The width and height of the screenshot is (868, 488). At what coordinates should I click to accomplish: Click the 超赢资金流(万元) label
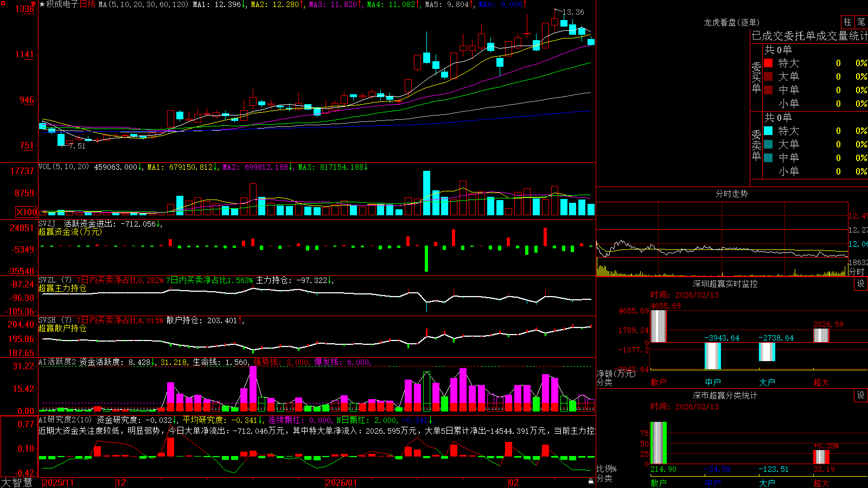click(x=70, y=232)
